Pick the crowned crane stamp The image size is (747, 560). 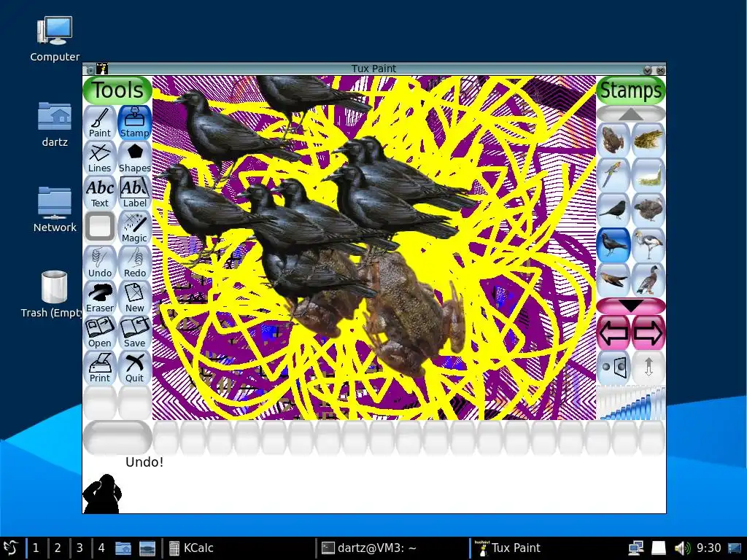click(x=649, y=245)
